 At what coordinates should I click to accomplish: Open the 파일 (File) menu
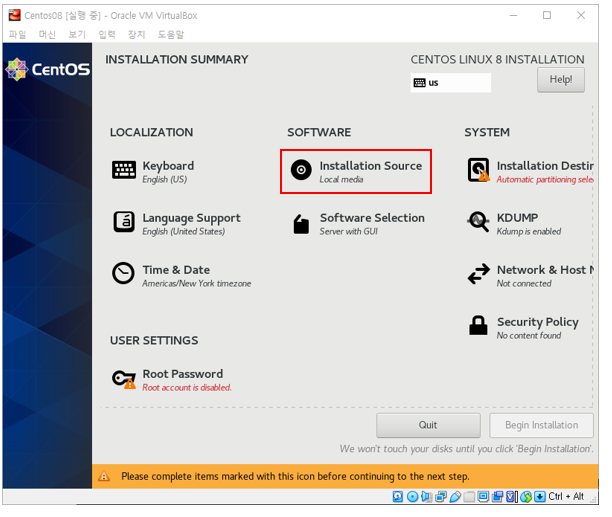18,34
